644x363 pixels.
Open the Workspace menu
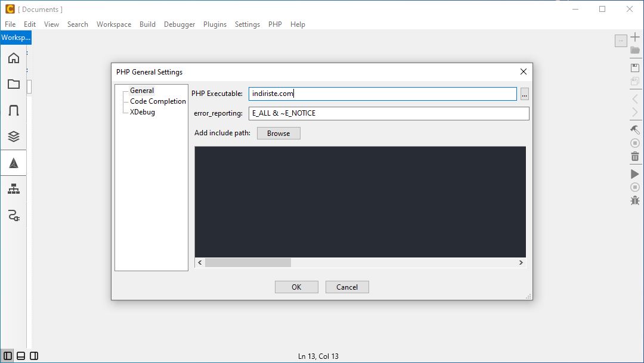coord(114,24)
